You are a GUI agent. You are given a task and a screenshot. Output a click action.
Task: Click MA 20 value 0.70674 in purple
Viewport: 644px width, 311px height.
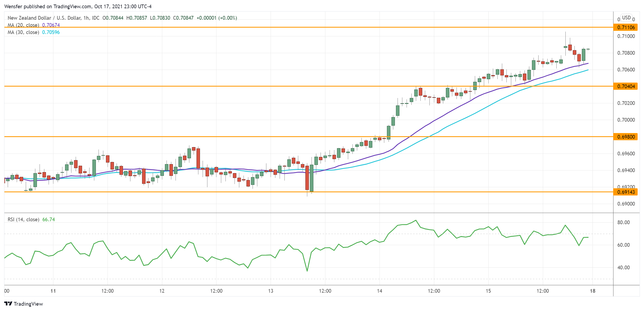click(x=51, y=25)
